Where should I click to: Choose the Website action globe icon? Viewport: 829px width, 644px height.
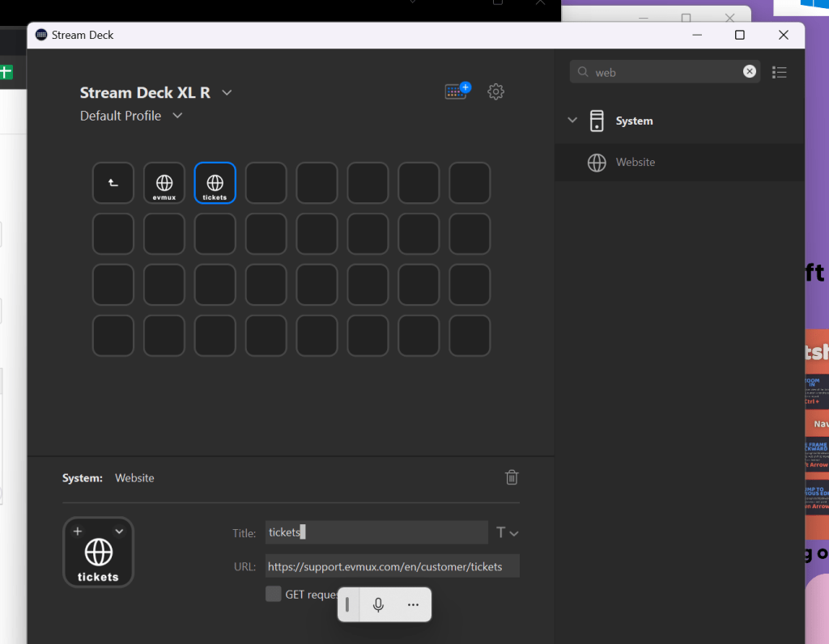tap(597, 162)
